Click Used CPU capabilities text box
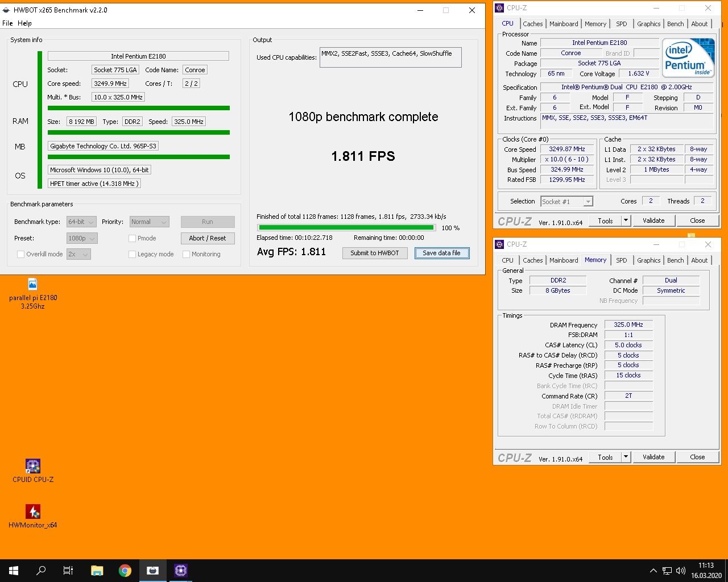728x582 pixels. tap(390, 57)
